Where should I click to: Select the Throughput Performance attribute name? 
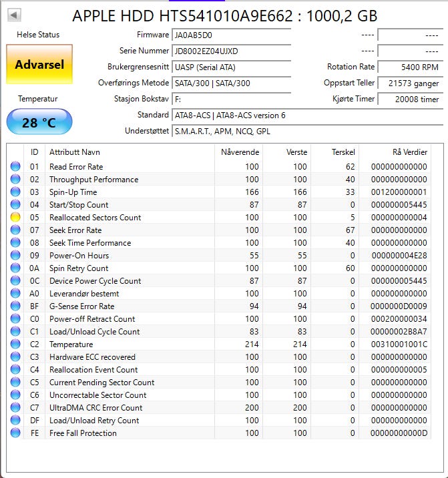(94, 179)
